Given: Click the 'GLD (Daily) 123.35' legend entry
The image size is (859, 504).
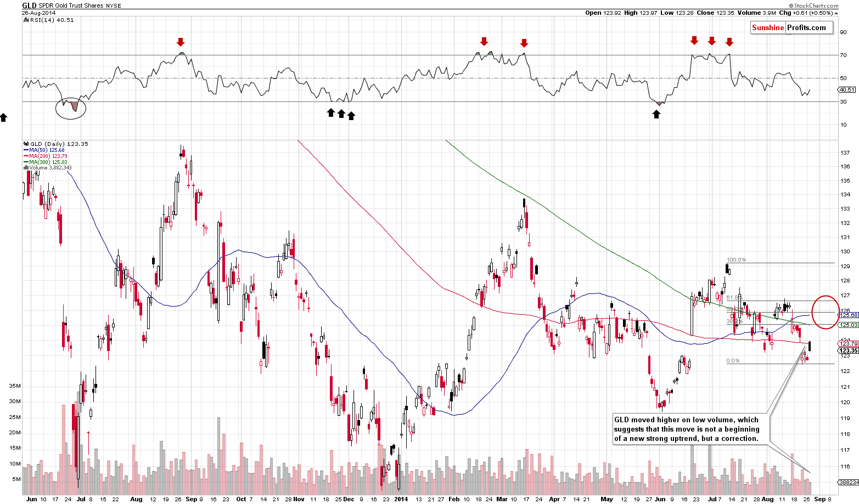Looking at the screenshot, I should 55,144.
